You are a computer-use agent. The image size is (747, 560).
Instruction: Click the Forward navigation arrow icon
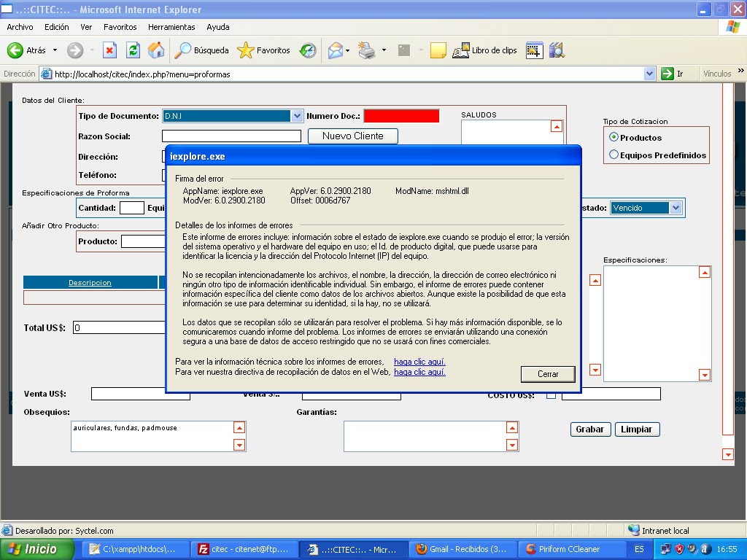pyautogui.click(x=75, y=50)
